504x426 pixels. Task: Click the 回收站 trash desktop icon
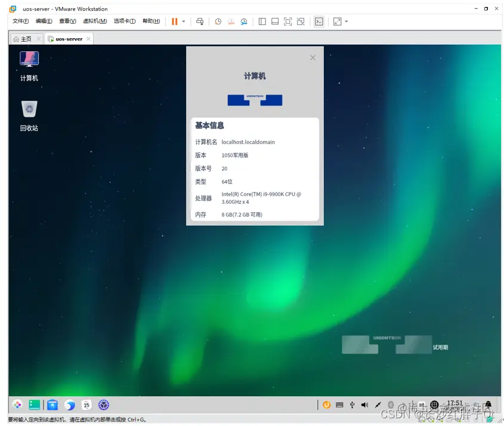[29, 116]
